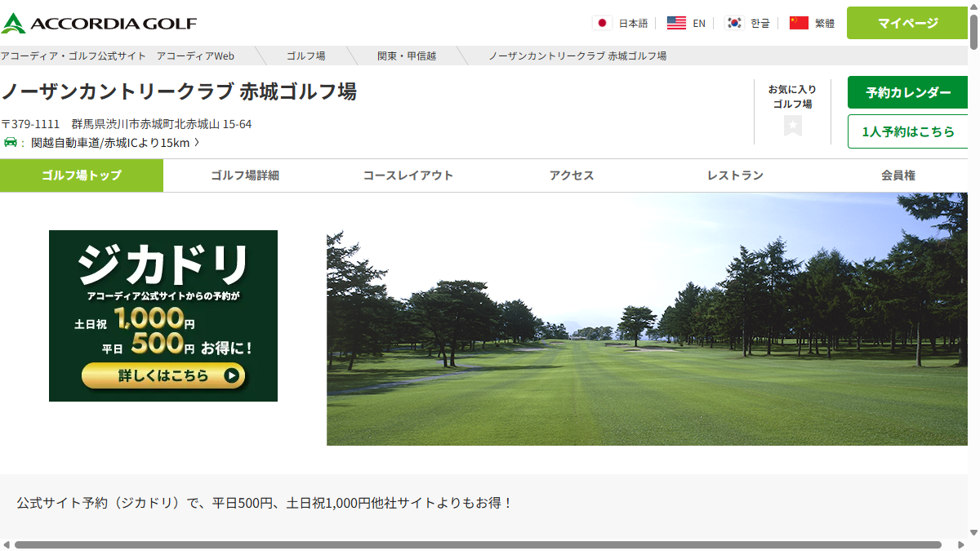This screenshot has height=551, width=980.
Task: Click 詳しくはこちら on the ジカドリ banner
Action: [163, 375]
